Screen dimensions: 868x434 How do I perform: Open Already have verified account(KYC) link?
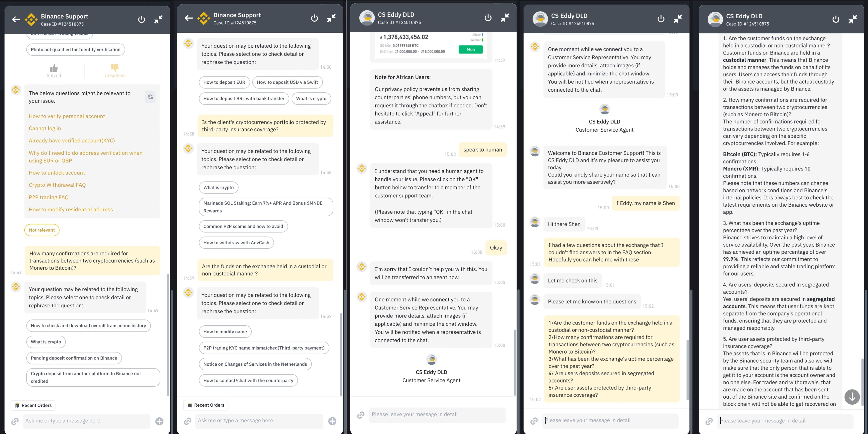click(72, 140)
